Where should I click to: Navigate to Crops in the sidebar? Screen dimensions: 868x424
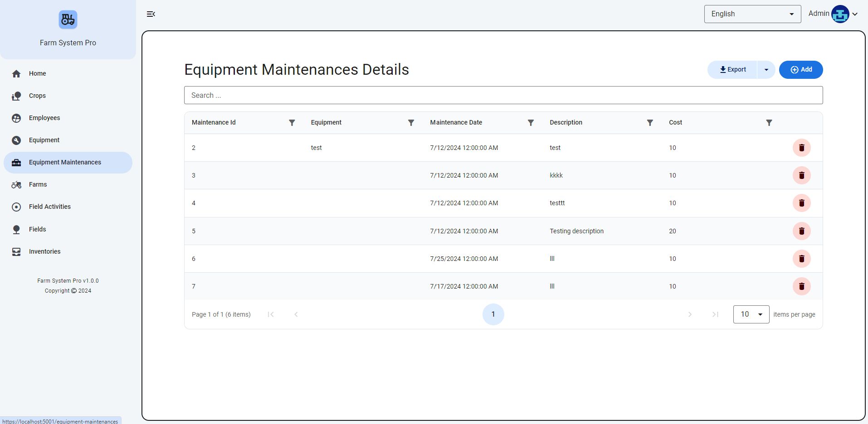tap(37, 96)
